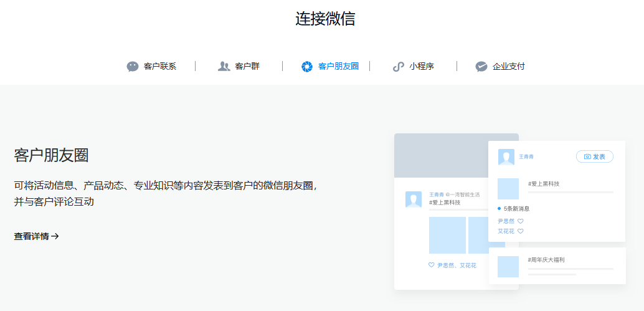This screenshot has width=644, height=311.
Task: Click the 客户联系 chat bubble icon
Action: tap(133, 67)
